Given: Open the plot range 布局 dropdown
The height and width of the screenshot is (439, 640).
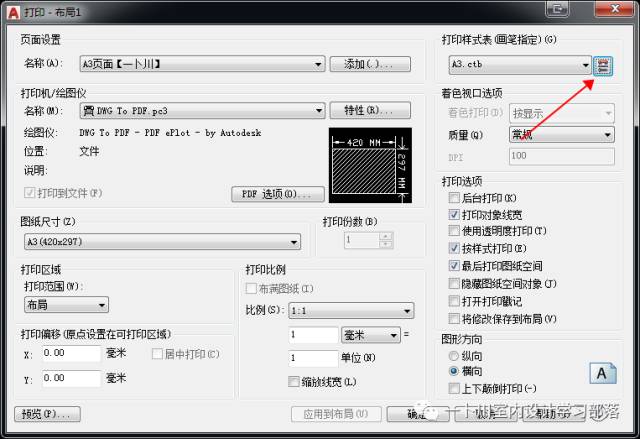Looking at the screenshot, I should [67, 305].
